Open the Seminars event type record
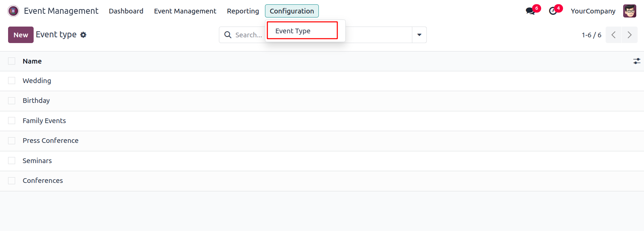This screenshot has height=231, width=644. pos(37,161)
